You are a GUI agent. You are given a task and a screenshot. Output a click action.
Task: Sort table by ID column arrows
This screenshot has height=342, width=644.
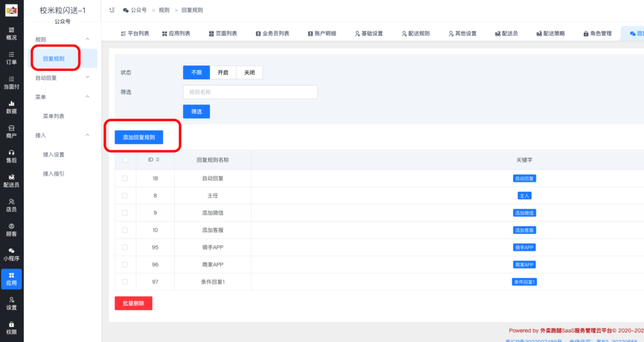point(158,160)
